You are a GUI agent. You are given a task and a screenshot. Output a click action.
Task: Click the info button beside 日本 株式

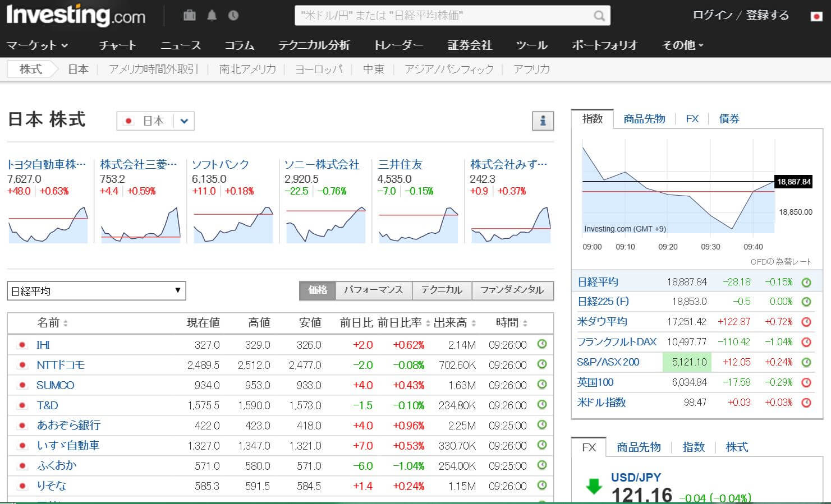pos(543,121)
